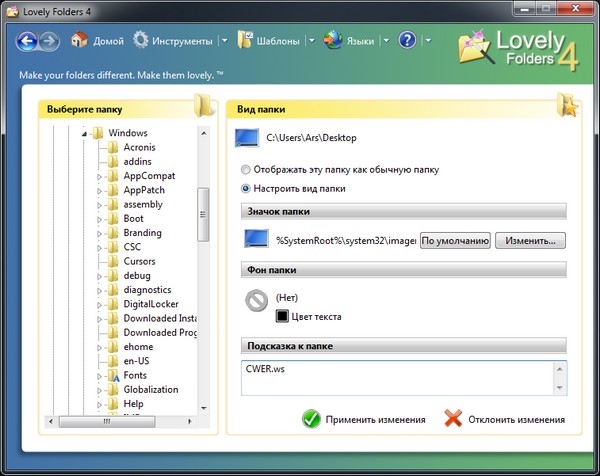Click the no-background circle icon

[257, 300]
